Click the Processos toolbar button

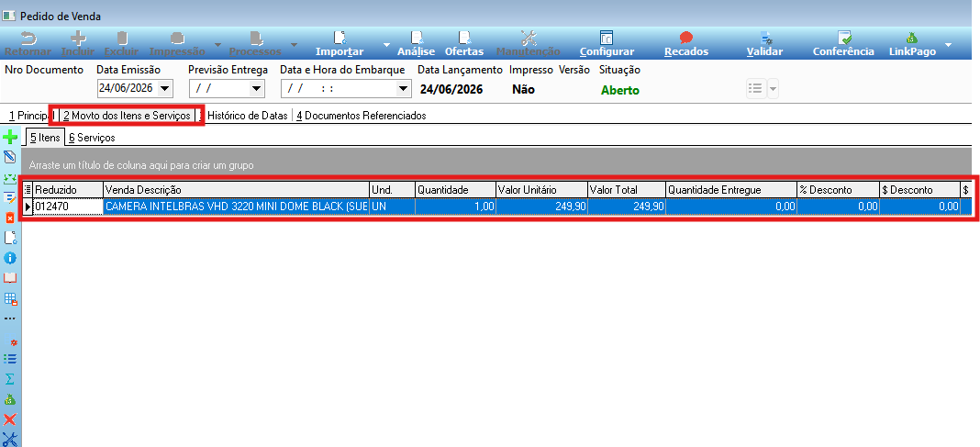click(x=255, y=44)
